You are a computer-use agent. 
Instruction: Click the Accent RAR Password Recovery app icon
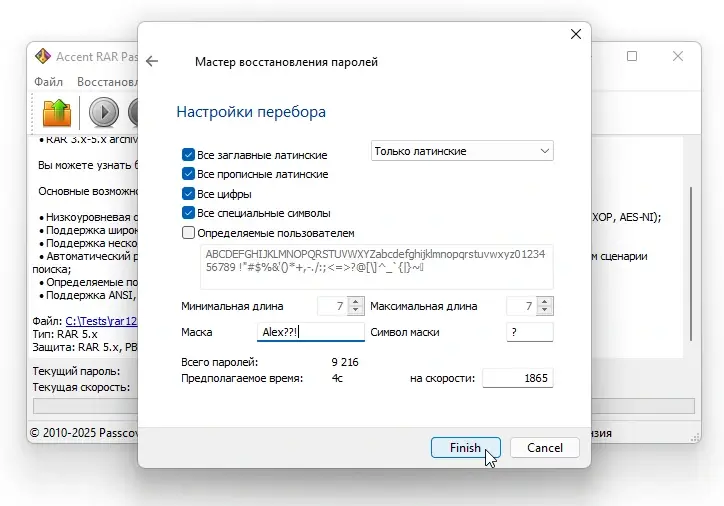[x=43, y=56]
